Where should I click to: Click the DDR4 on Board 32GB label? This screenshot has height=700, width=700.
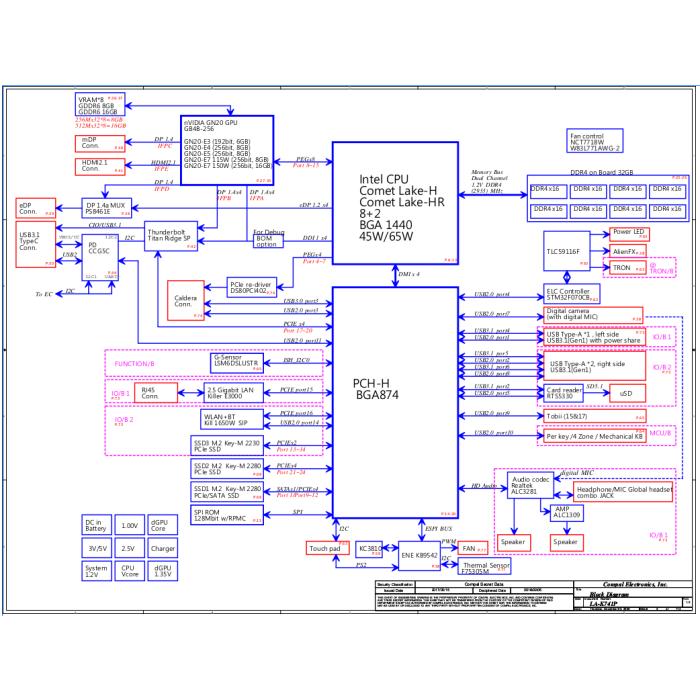pyautogui.click(x=601, y=172)
